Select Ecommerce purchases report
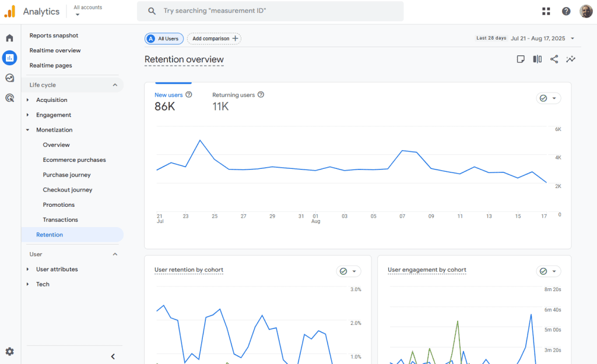 74,160
